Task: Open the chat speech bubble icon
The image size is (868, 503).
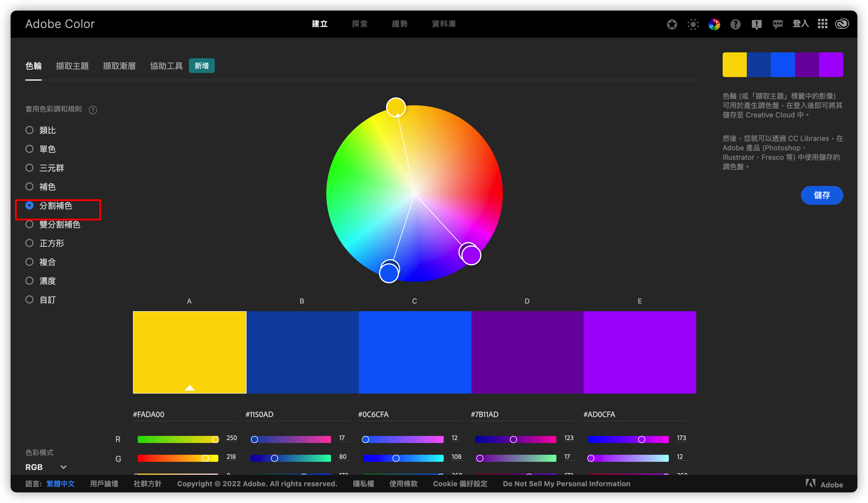Action: point(778,24)
